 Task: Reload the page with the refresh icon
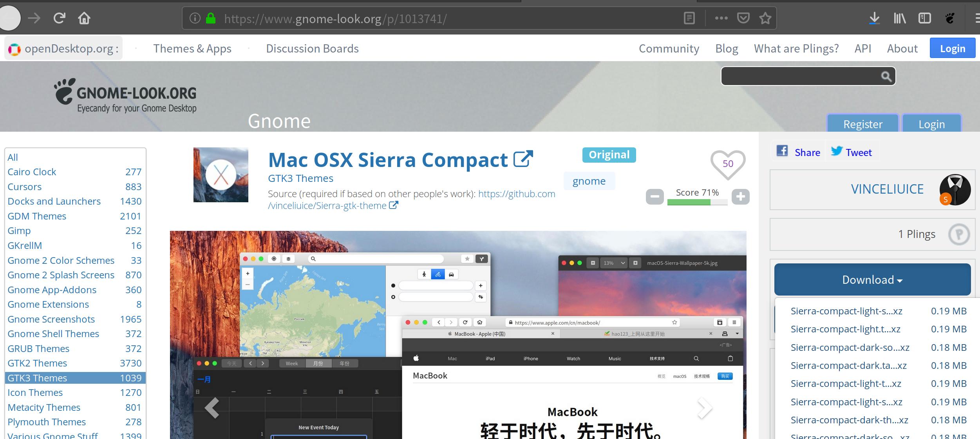(x=59, y=18)
